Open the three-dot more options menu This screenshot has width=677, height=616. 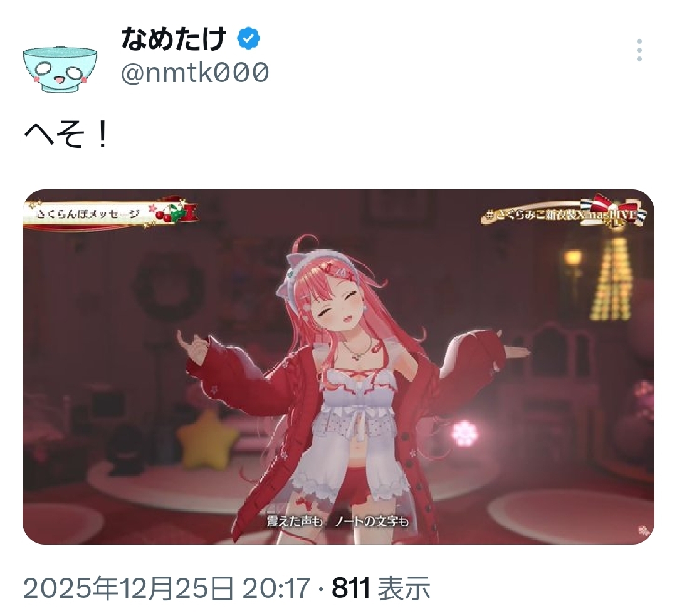(639, 50)
